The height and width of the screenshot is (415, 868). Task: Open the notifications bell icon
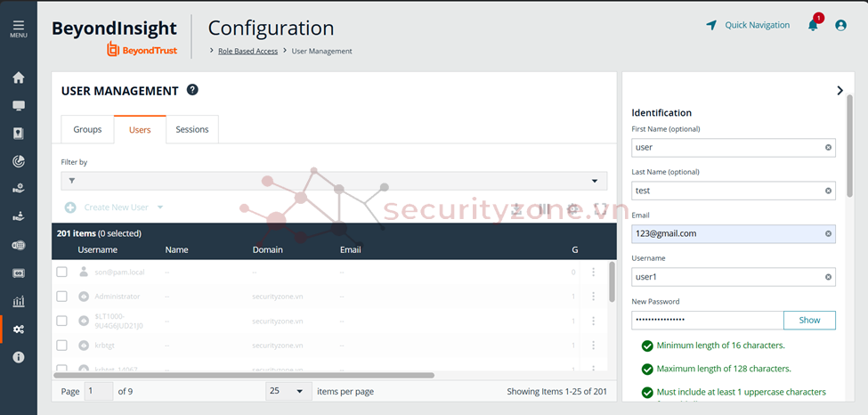[812, 26]
